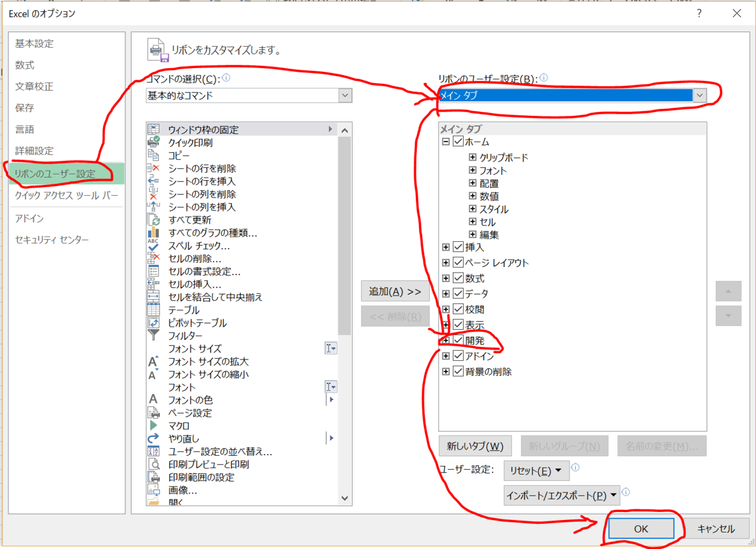The image size is (756, 549).
Task: Click the commands list scrollbar down arrow
Action: point(345,498)
